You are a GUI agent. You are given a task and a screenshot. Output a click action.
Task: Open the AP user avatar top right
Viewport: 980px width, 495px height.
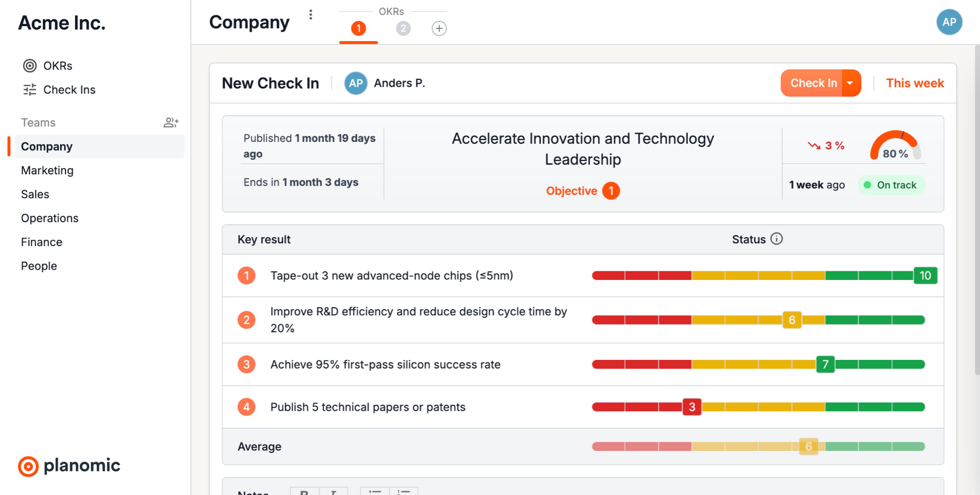949,22
